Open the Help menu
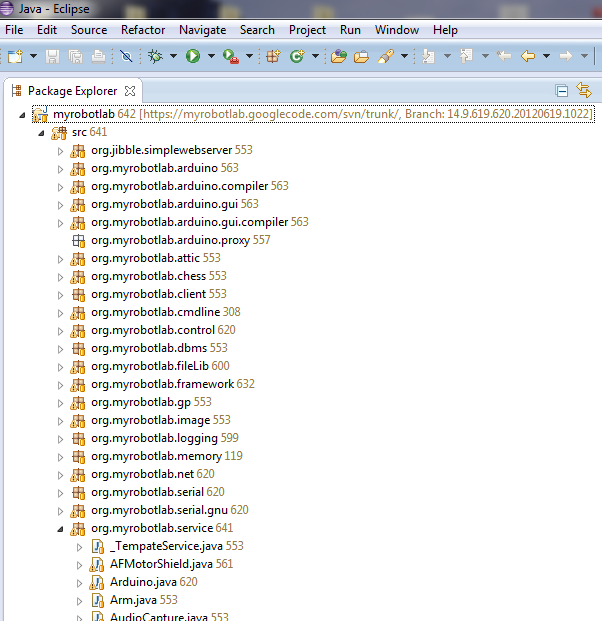Image resolution: width=602 pixels, height=621 pixels. pos(445,30)
